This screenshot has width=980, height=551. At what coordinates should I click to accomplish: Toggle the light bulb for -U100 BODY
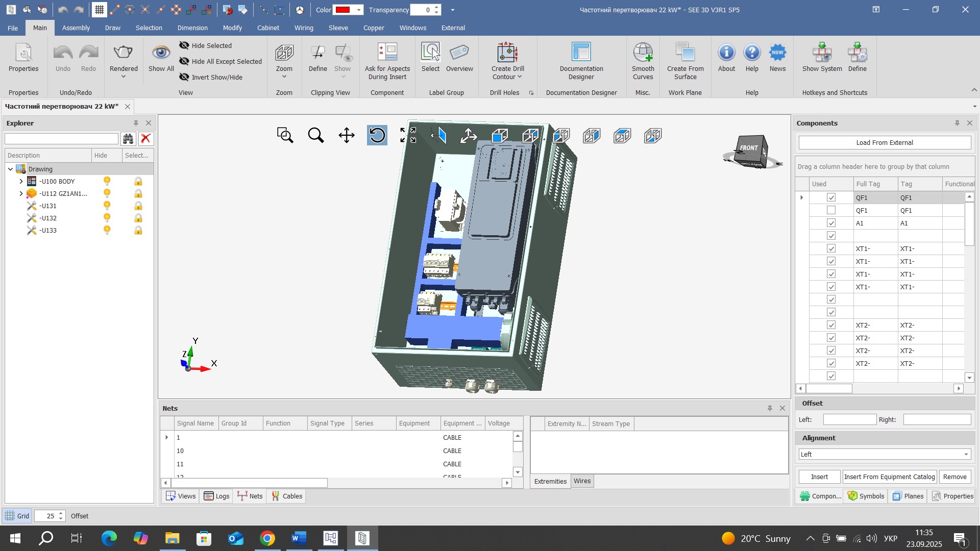click(107, 181)
